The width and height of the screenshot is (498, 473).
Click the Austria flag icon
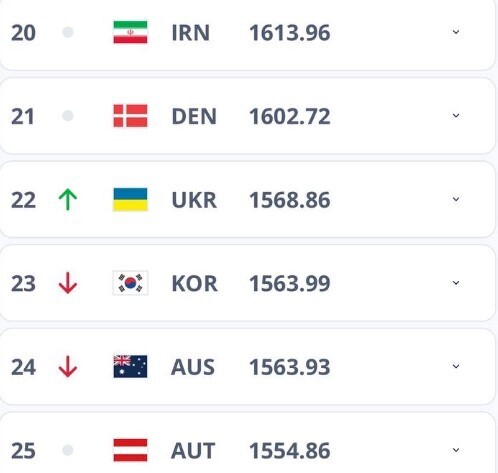pyautogui.click(x=130, y=450)
